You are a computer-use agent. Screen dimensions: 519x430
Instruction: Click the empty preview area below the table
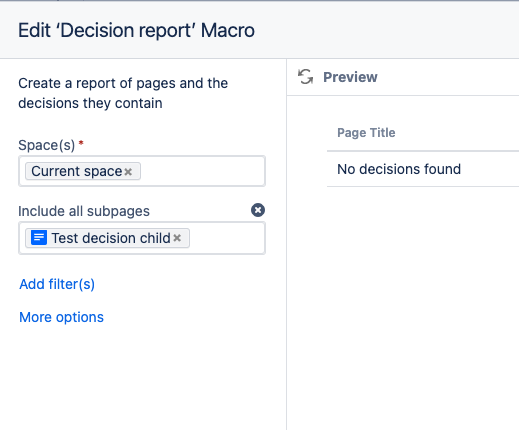403,300
